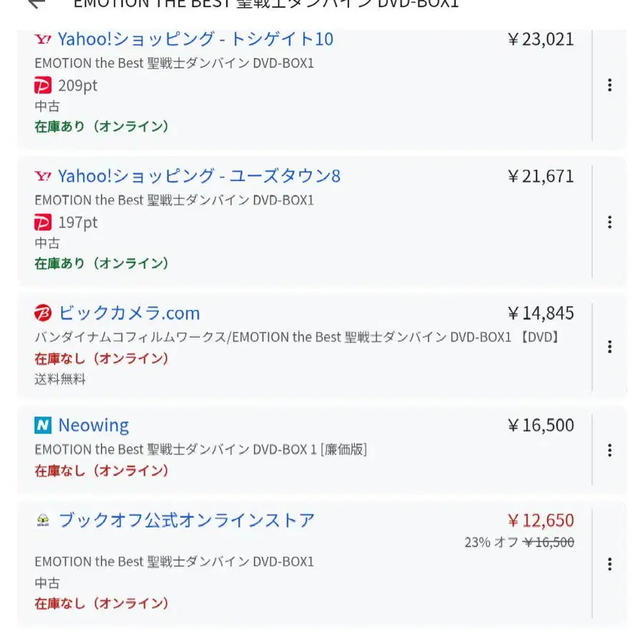Open three-dot menu for ブックオフ listing

tap(610, 564)
